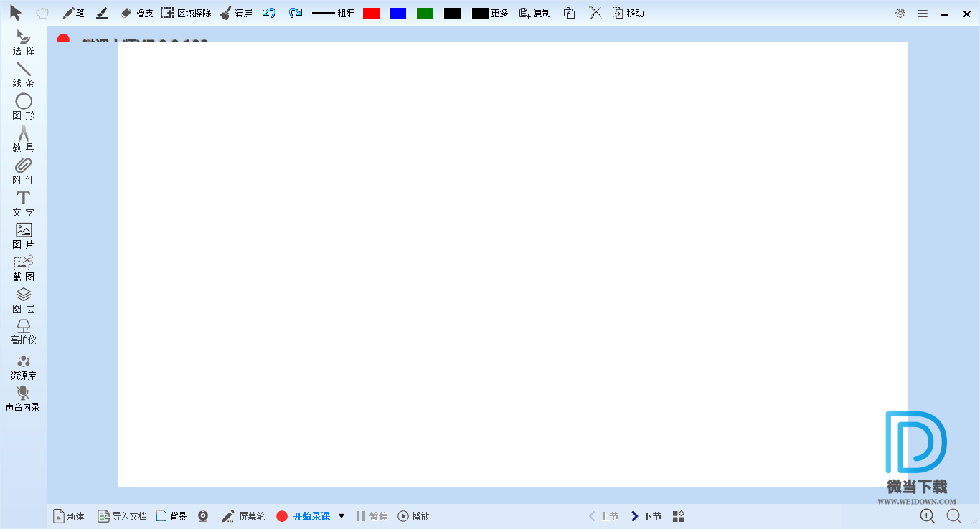980x529 pixels.
Task: Click the cut scissors icon
Action: pos(595,13)
